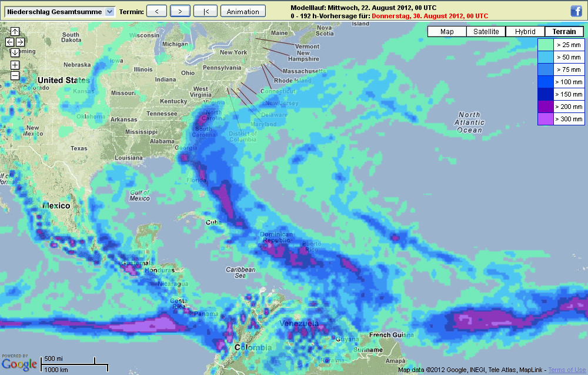Screen dimensions: 588x375
Task: Click the Mexico country label
Action: [x=56, y=205]
